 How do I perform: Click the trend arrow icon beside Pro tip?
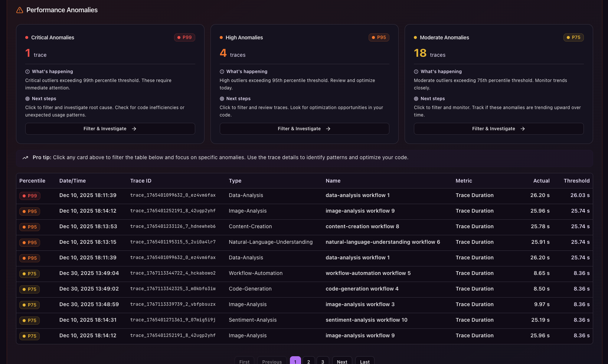pos(25,158)
